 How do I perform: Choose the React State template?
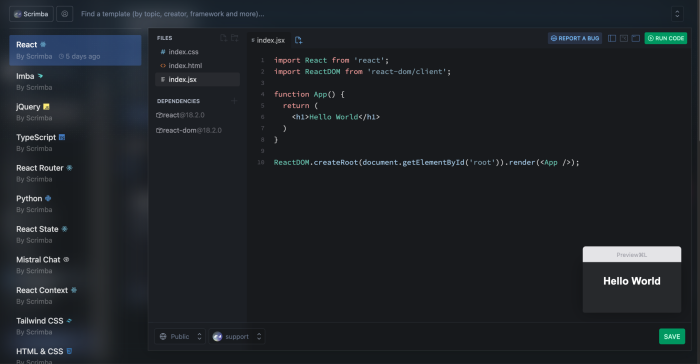pos(75,234)
